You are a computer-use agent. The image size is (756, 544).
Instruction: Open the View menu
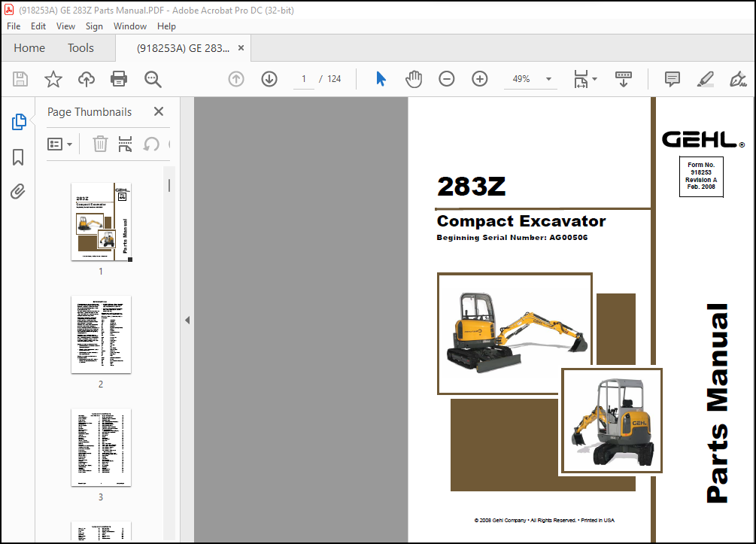click(x=65, y=26)
